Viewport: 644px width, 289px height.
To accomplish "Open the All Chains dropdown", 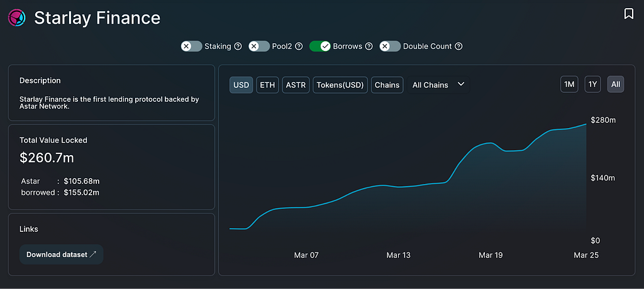I will pyautogui.click(x=438, y=85).
